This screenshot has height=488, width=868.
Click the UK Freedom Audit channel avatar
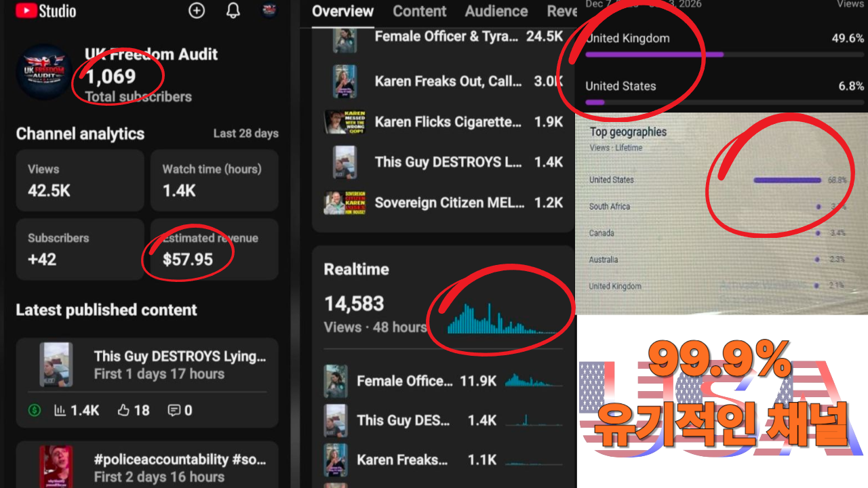click(44, 73)
